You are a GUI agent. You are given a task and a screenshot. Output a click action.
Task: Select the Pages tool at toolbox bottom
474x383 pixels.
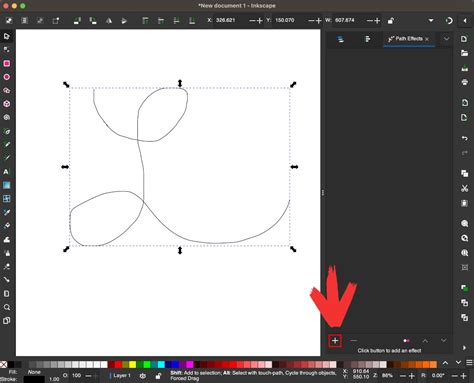7,321
